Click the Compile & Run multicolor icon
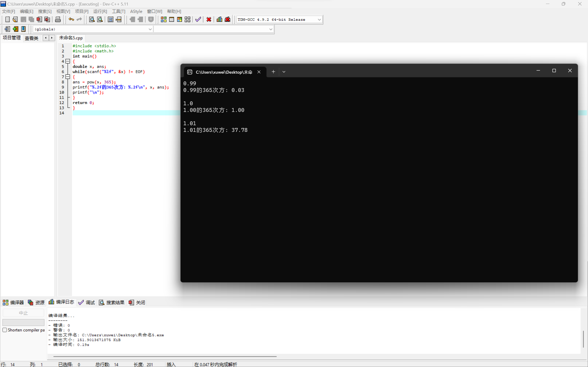Screen dimensions: 588x367 pyautogui.click(x=180, y=19)
